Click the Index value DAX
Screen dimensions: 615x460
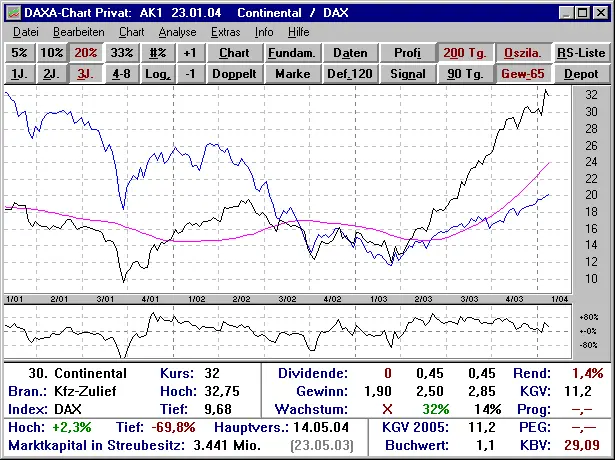67,409
